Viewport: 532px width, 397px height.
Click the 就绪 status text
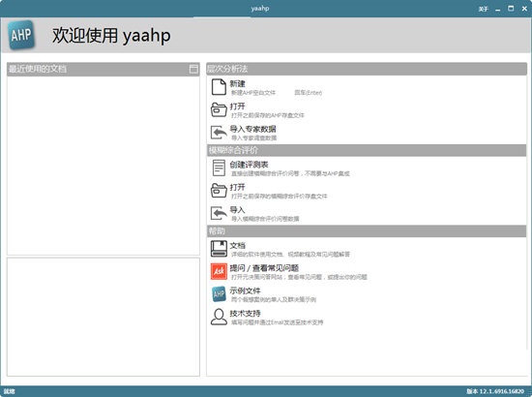pyautogui.click(x=10, y=391)
